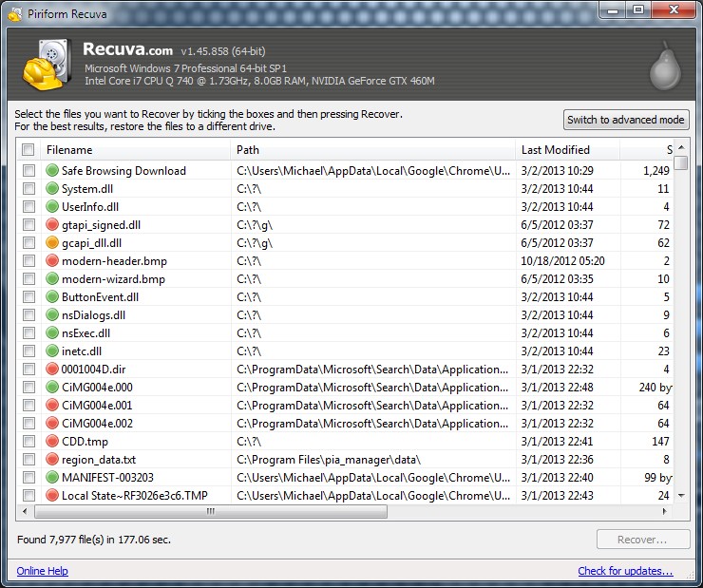The width and height of the screenshot is (703, 588).
Task: Open the Online Help link
Action: pyautogui.click(x=42, y=571)
